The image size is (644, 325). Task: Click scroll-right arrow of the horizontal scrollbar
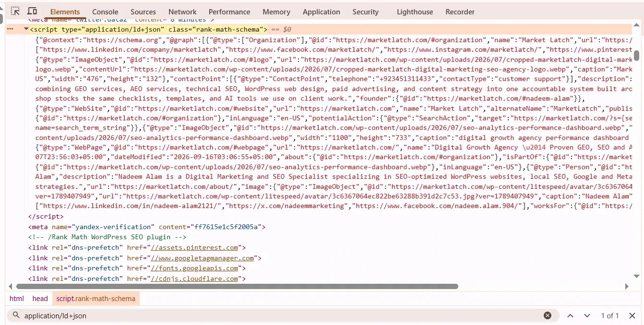point(627,286)
